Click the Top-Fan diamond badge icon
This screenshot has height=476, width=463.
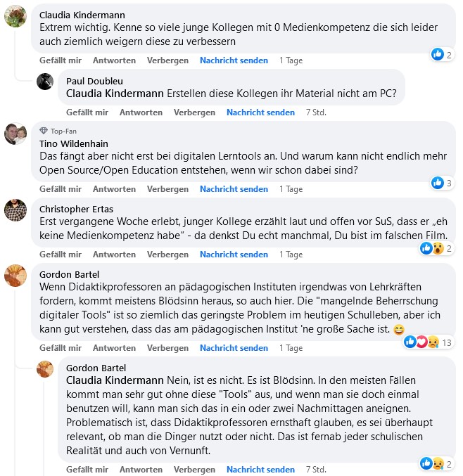coord(44,131)
